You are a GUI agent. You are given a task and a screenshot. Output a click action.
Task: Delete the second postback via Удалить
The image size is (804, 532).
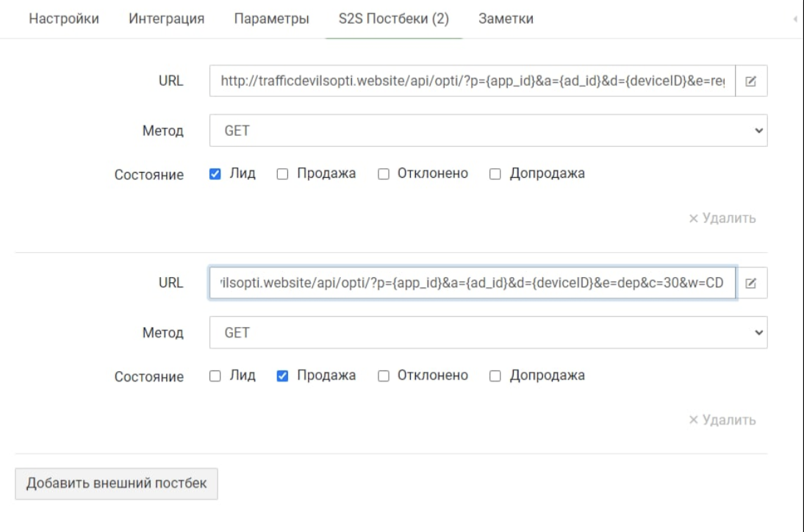pos(722,420)
